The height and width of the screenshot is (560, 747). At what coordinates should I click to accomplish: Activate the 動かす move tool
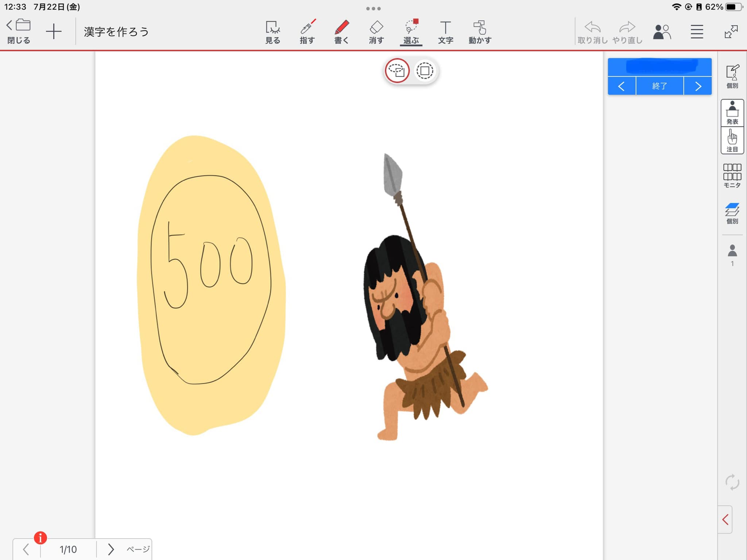coord(480,32)
